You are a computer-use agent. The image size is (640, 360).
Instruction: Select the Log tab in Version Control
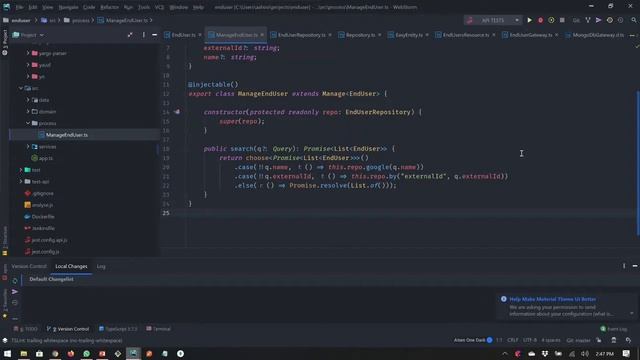point(101,267)
